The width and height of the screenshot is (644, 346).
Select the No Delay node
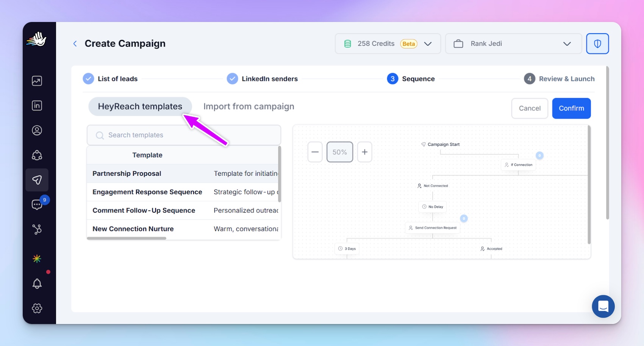point(433,207)
